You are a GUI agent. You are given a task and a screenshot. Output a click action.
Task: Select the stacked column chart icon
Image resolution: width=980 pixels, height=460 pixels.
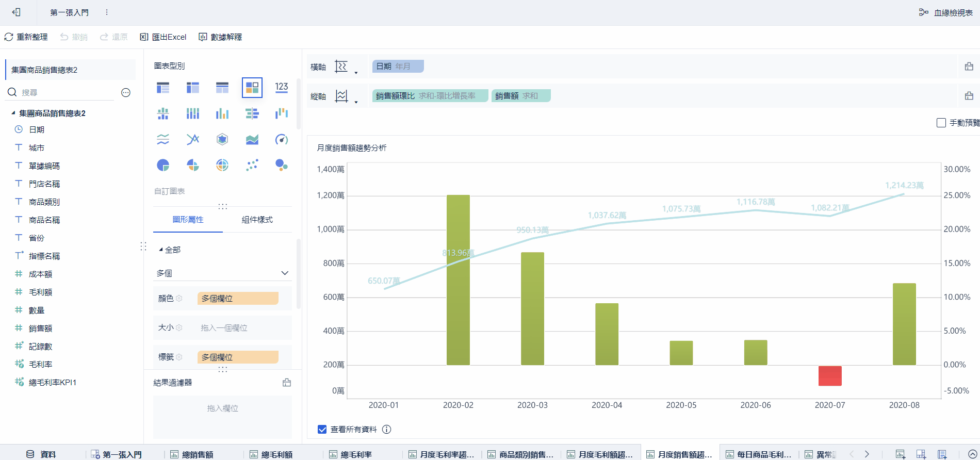(x=193, y=113)
